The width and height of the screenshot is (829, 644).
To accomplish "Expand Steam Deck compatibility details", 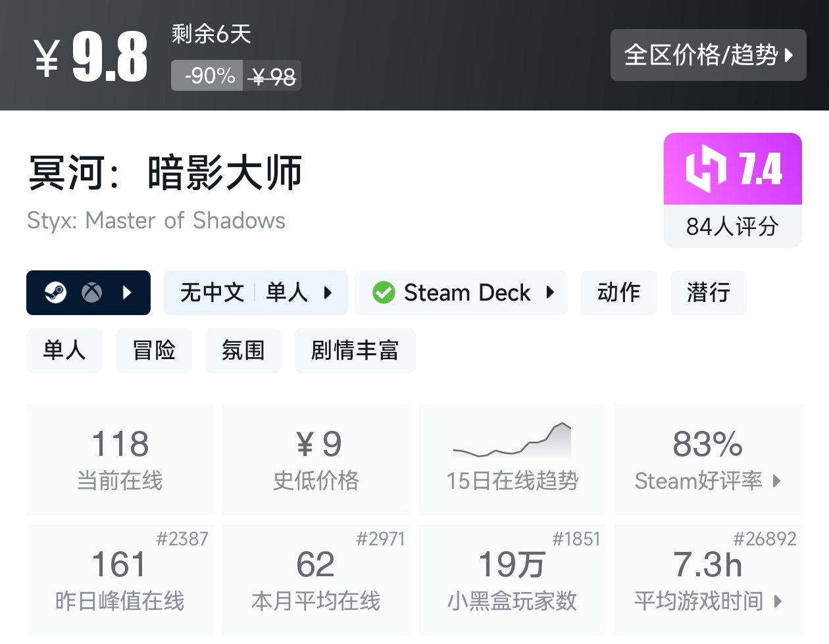I will (x=550, y=293).
